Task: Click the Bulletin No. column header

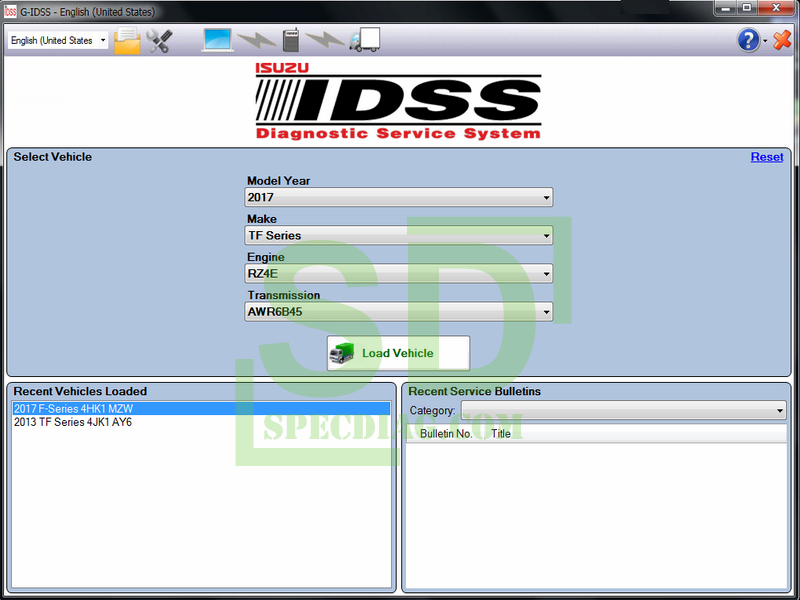Action: coord(446,434)
